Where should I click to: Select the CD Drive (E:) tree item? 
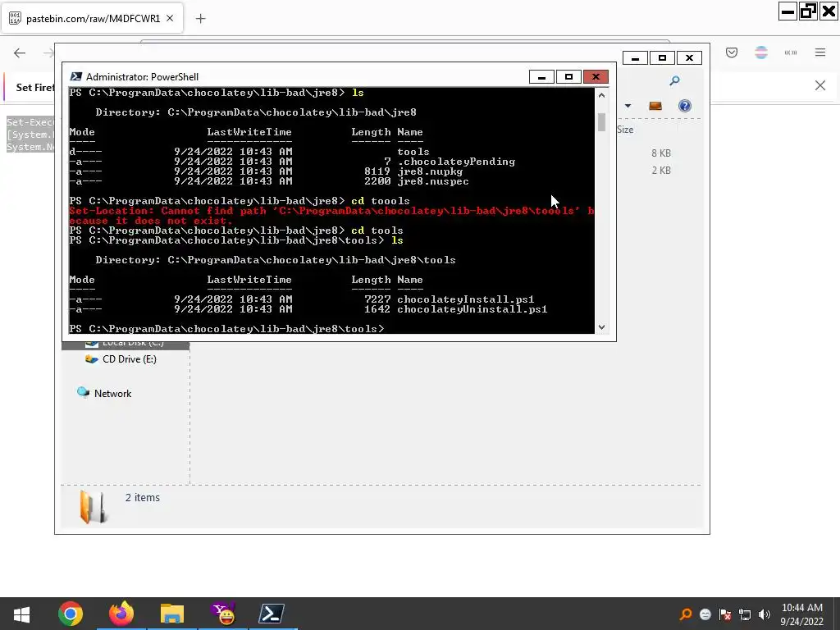click(x=129, y=359)
